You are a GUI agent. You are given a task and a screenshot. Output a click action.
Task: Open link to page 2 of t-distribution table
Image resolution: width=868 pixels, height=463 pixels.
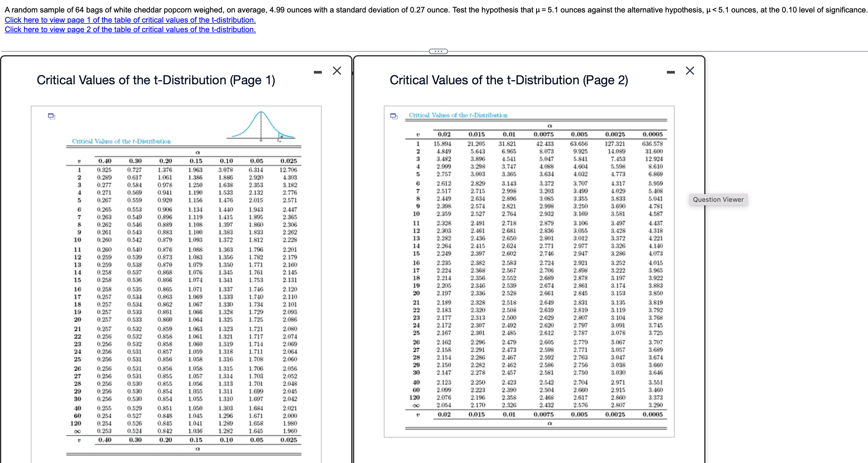[130, 29]
